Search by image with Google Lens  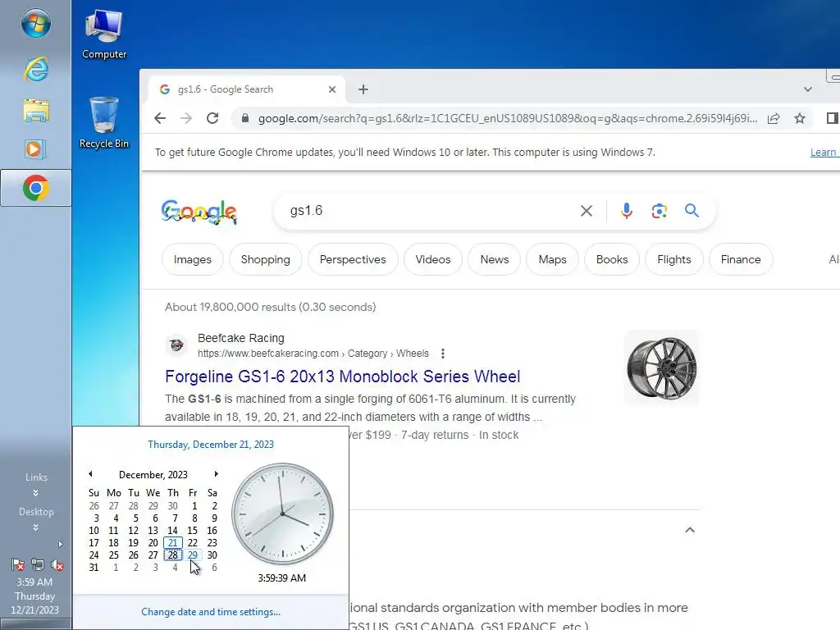click(x=660, y=211)
